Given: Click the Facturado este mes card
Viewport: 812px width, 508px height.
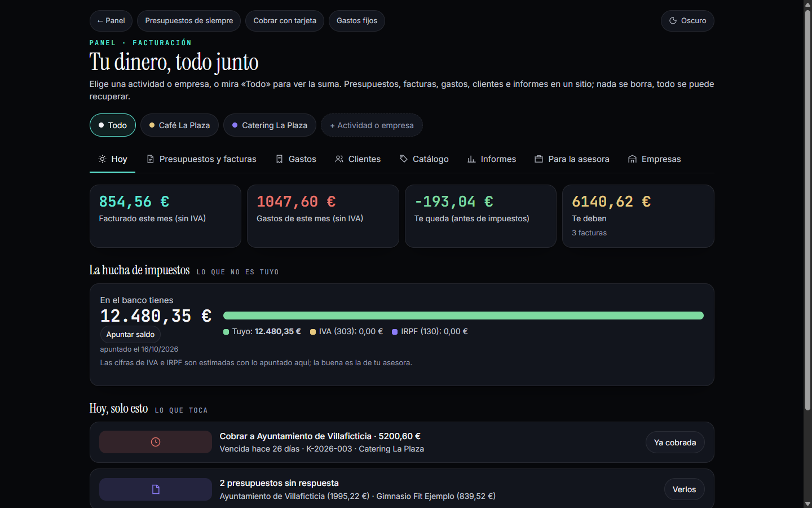Looking at the screenshot, I should point(165,216).
